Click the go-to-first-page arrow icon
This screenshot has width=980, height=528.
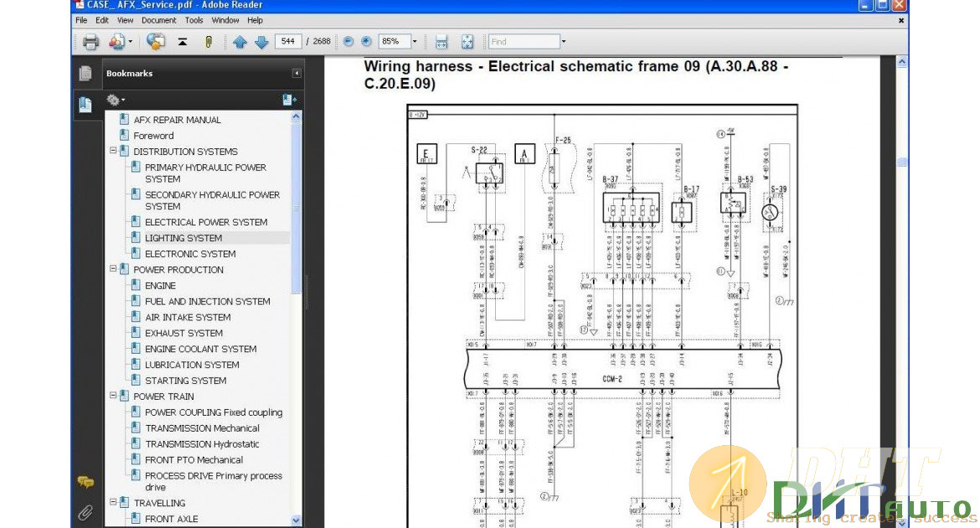(183, 42)
